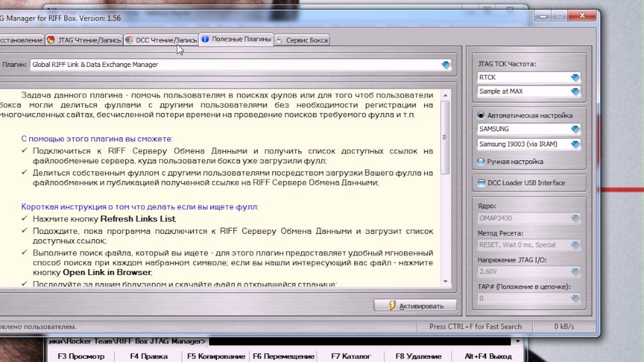Click the Активировать button
The height and width of the screenshot is (362, 644).
coord(416,306)
